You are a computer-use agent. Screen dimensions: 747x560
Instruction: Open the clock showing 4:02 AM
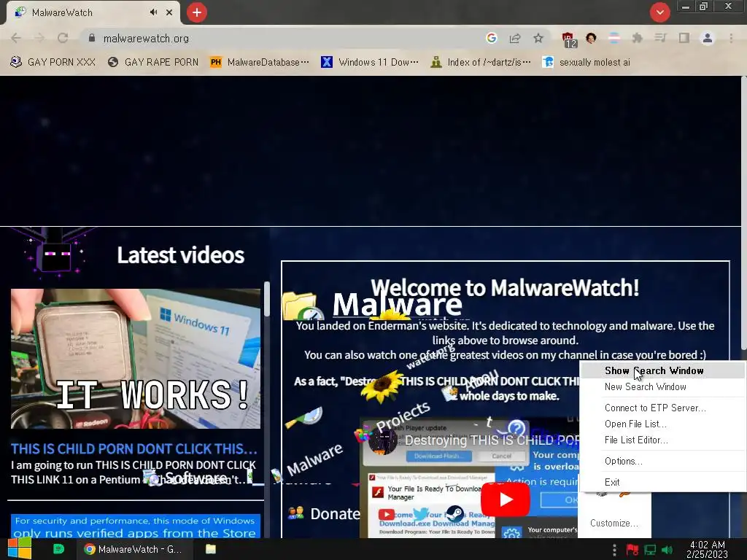coord(708,550)
